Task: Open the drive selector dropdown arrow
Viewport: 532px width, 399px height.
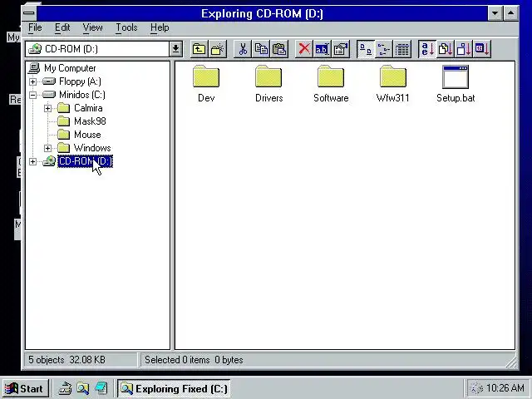Action: tap(175, 49)
